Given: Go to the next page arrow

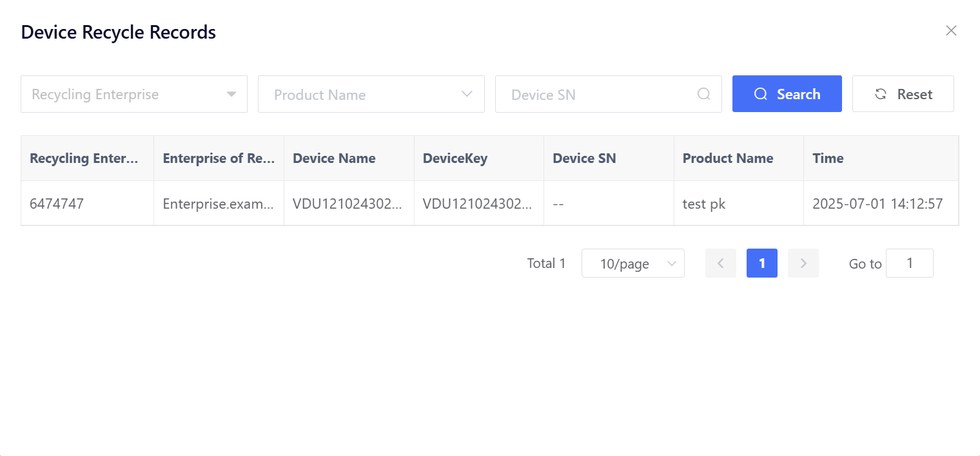Looking at the screenshot, I should tap(803, 263).
